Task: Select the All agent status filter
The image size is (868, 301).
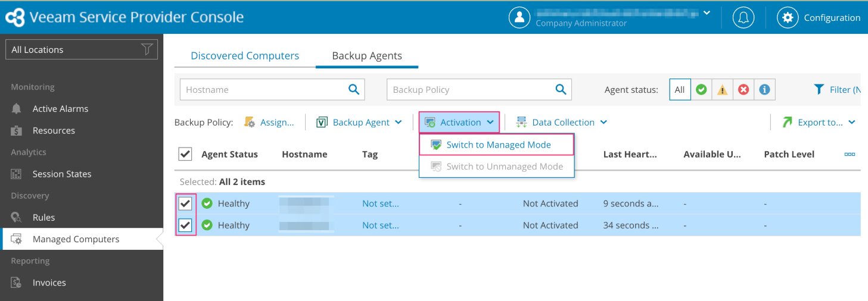Action: pos(680,90)
